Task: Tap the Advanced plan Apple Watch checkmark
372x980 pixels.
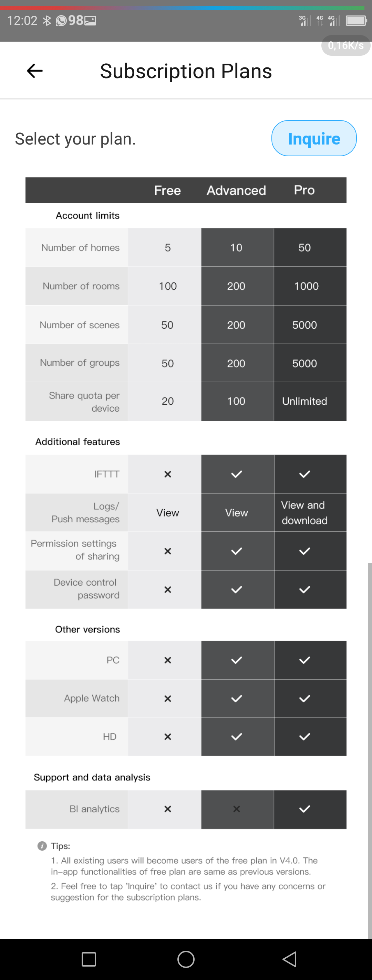Action: (236, 699)
